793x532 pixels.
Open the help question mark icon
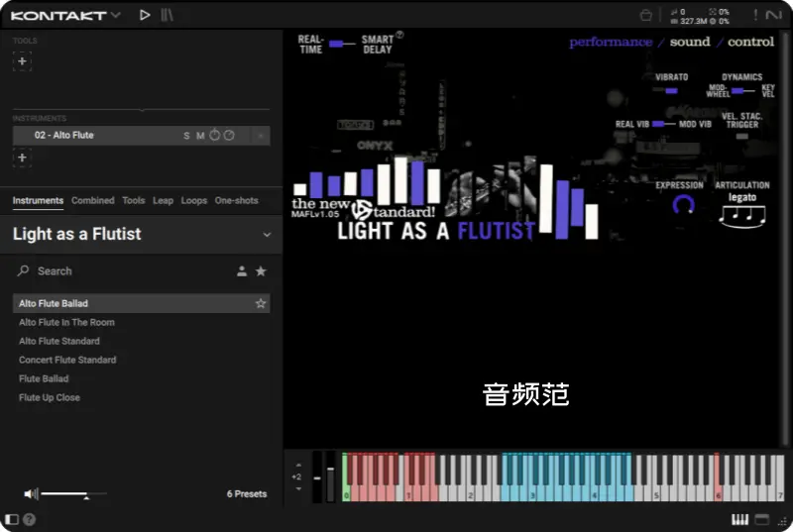click(x=30, y=519)
